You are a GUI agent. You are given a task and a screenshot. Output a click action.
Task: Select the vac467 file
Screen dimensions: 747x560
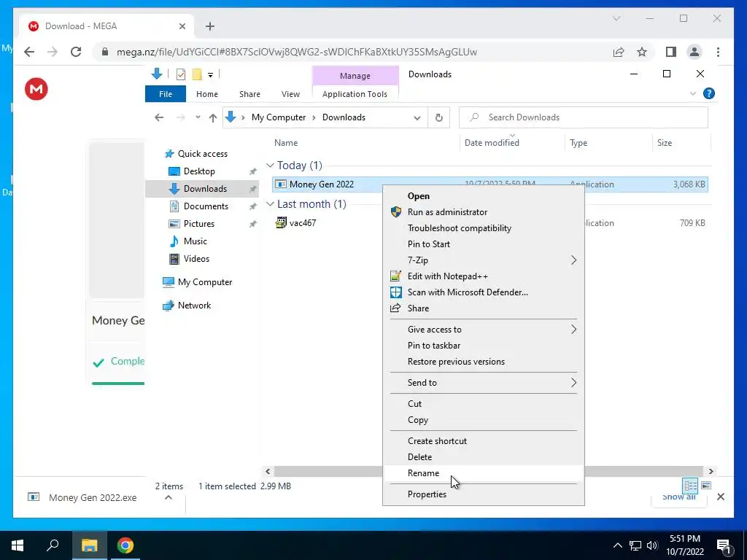click(x=303, y=223)
